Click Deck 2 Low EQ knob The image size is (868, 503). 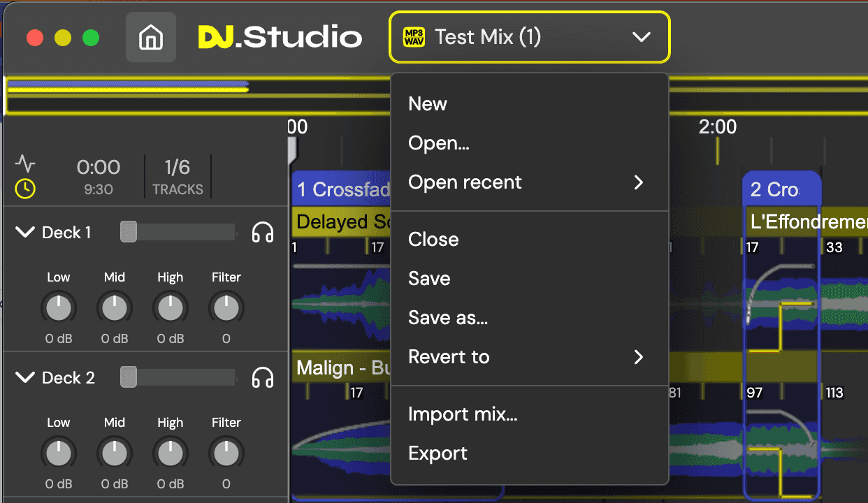click(59, 453)
